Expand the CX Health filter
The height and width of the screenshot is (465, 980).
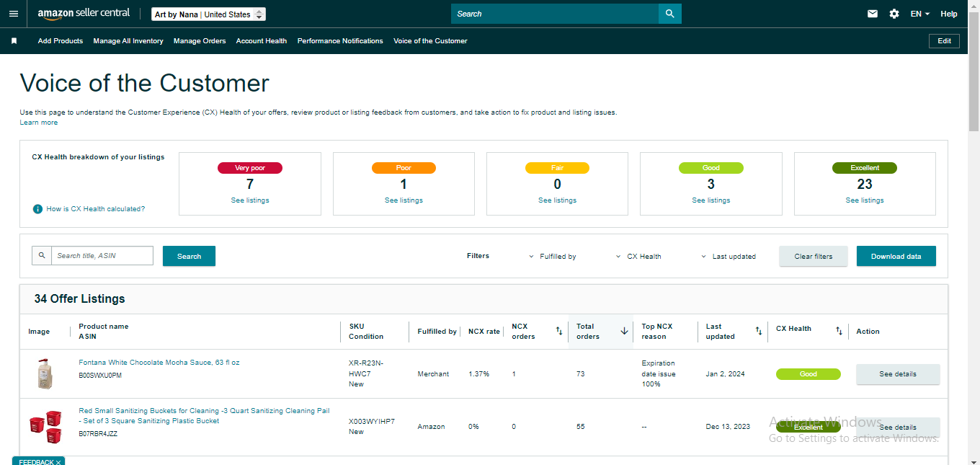click(638, 257)
